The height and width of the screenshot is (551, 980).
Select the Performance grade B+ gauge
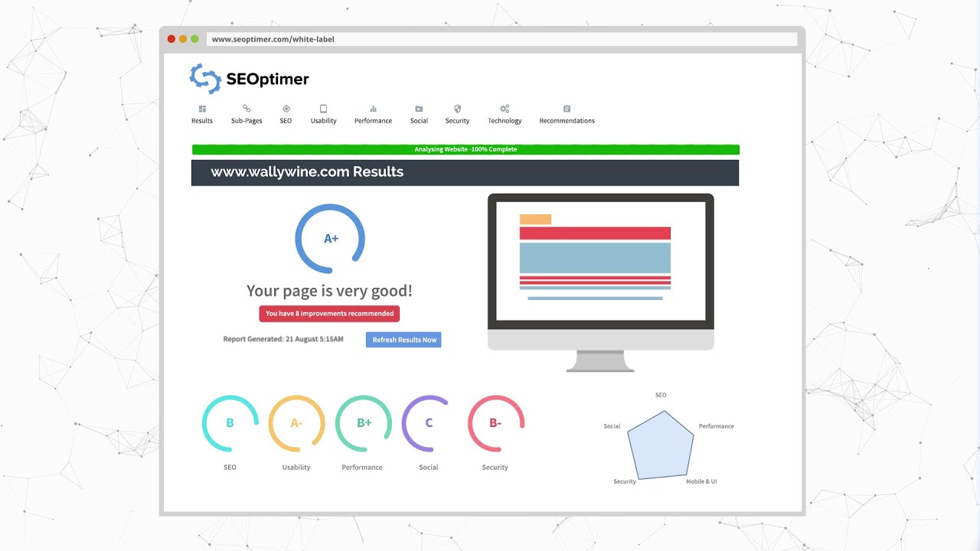[364, 423]
